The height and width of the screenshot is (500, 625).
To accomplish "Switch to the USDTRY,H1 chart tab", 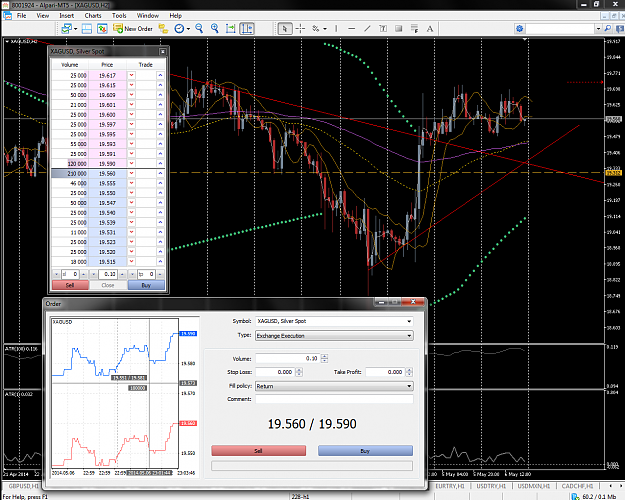I will point(491,486).
